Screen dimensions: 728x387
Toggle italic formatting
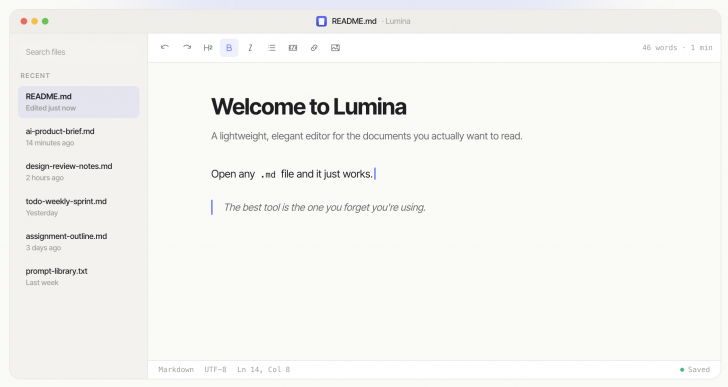[250, 47]
